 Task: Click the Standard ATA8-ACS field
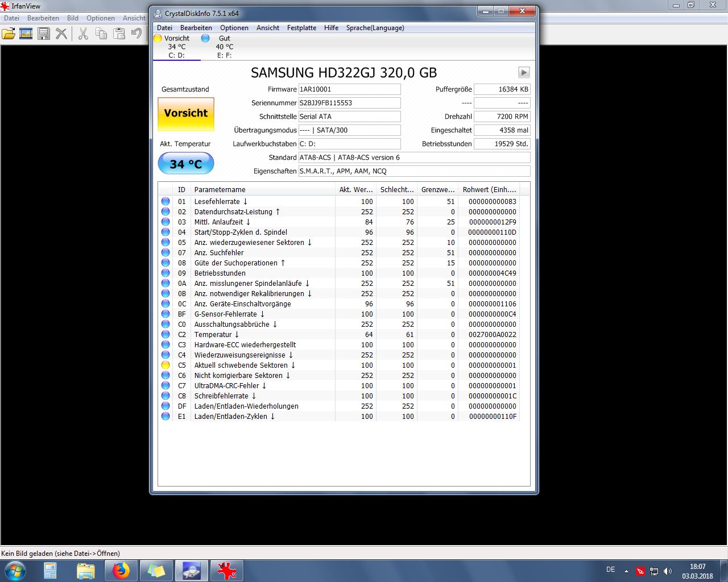click(415, 157)
